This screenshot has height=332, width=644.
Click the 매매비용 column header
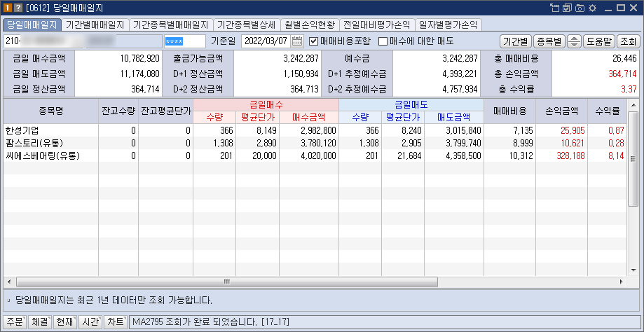pos(509,111)
